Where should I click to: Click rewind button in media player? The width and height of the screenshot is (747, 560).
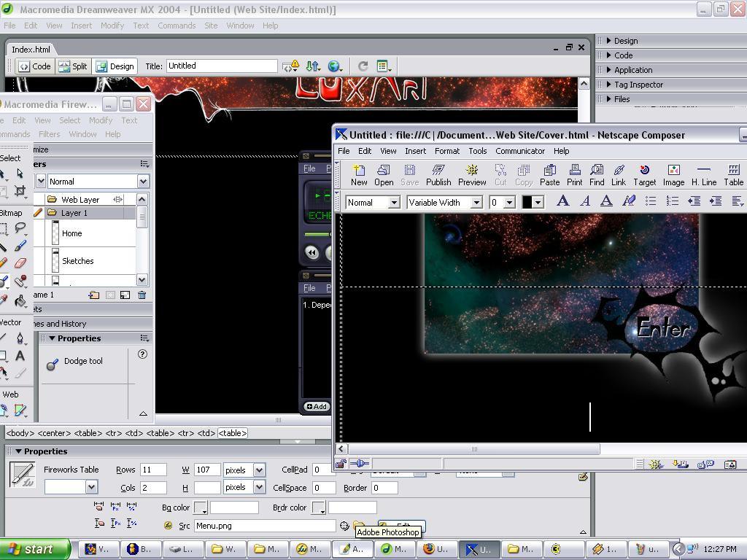point(311,252)
